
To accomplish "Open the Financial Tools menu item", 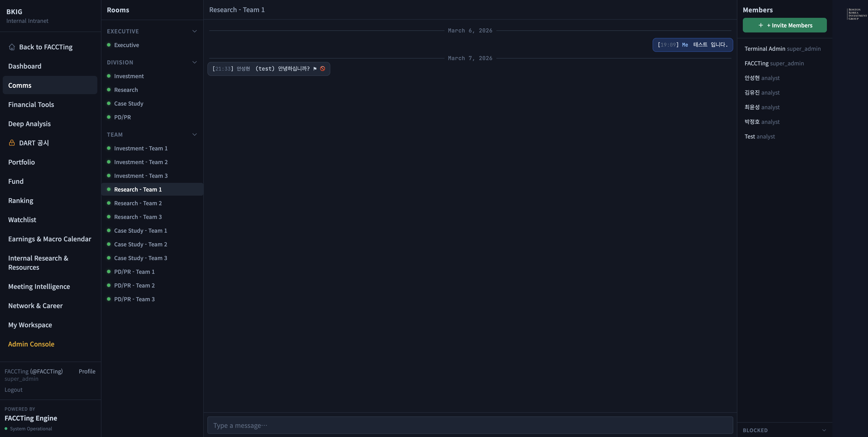I will 31,104.
